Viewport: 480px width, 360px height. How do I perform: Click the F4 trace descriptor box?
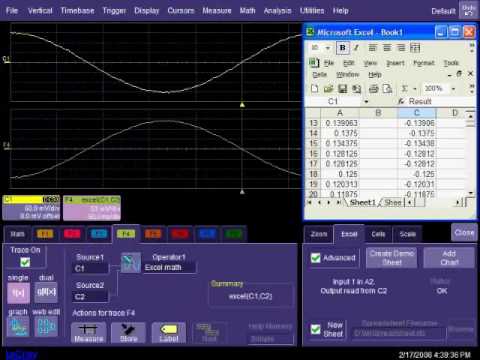(92, 208)
